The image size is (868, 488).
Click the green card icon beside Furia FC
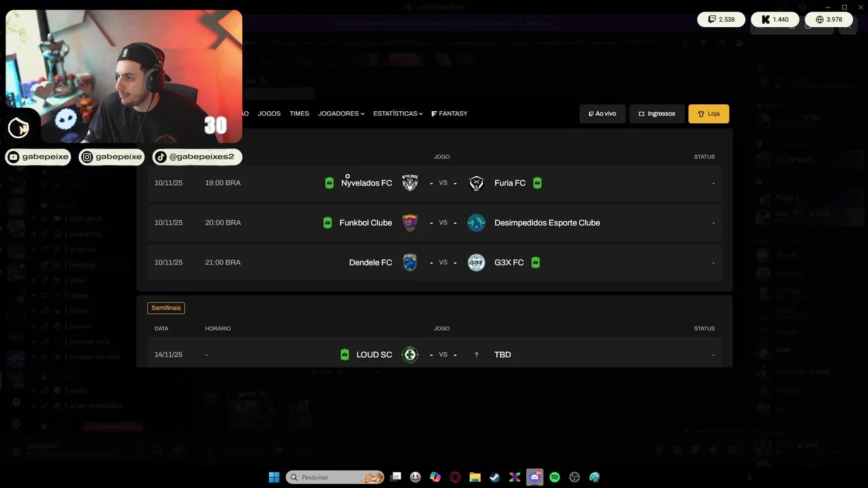click(x=537, y=183)
